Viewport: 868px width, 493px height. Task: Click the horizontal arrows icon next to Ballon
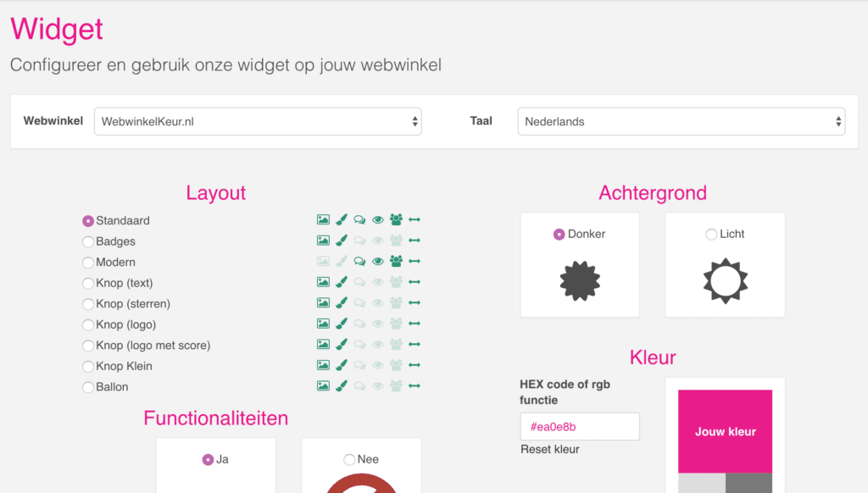tap(415, 386)
